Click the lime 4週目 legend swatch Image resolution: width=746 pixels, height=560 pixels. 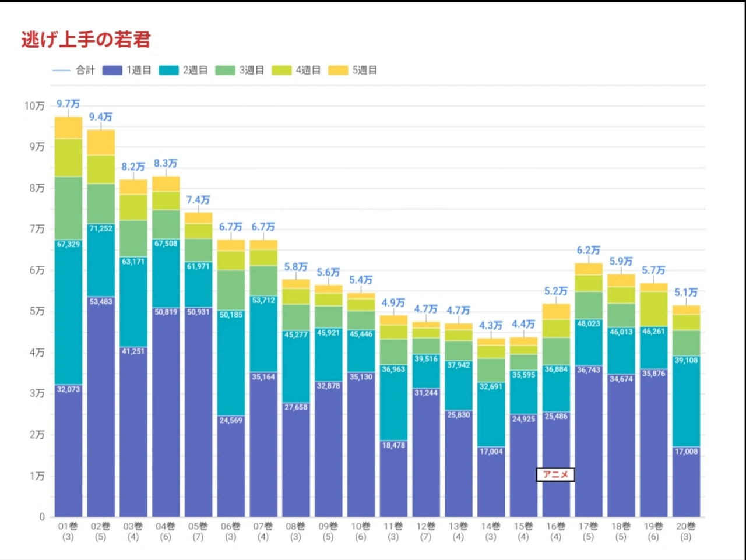point(281,71)
